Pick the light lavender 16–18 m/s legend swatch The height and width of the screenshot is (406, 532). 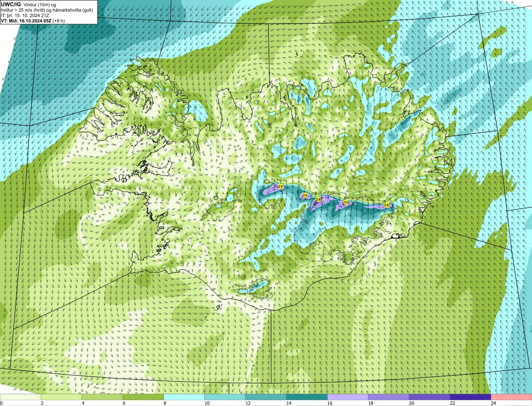(x=348, y=397)
